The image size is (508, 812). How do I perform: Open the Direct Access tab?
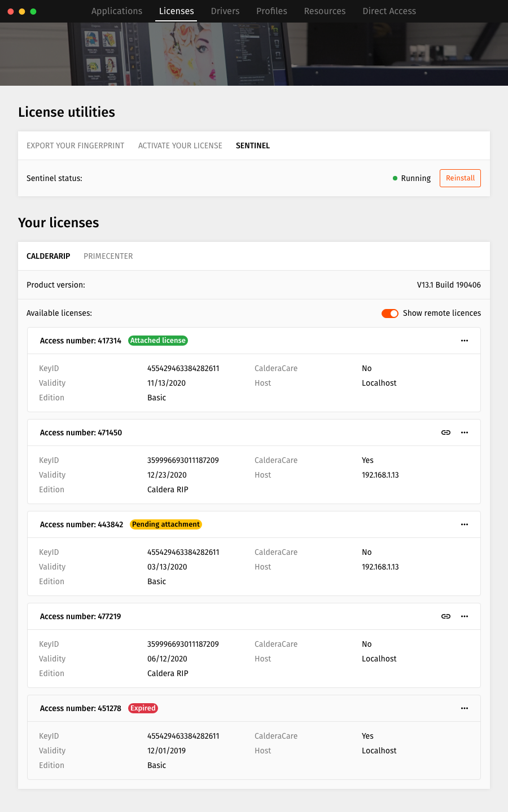(x=389, y=11)
